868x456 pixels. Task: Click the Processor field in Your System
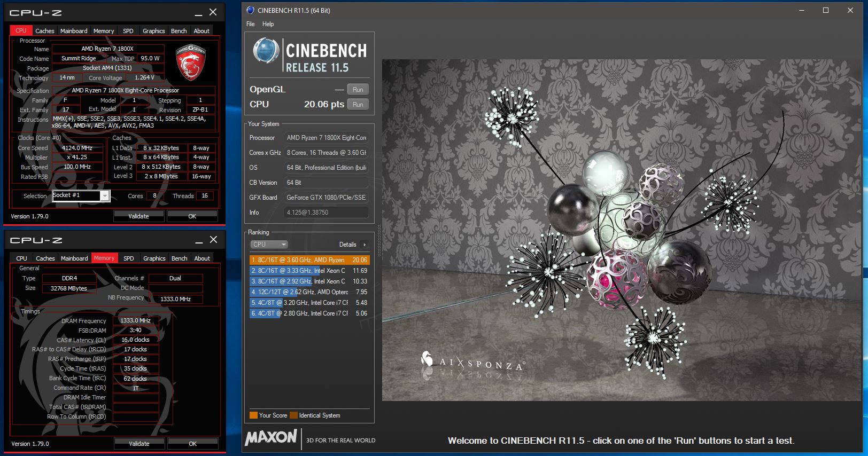327,138
